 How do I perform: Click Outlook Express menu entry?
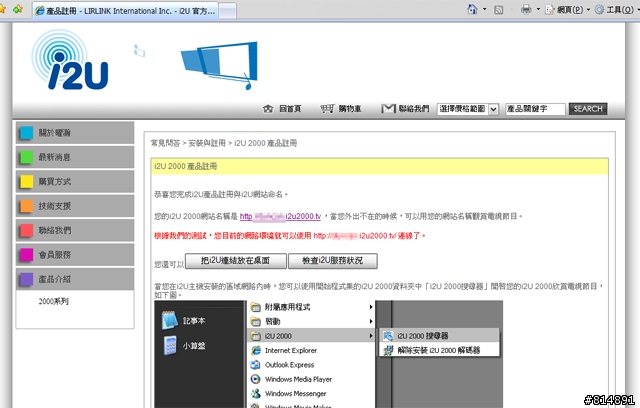tap(311, 365)
